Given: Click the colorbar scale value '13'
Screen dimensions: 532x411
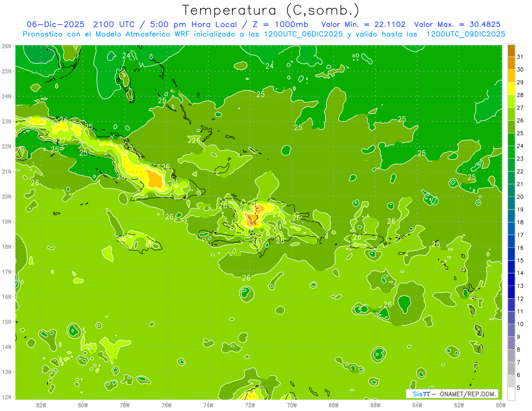Looking at the screenshot, I should [x=520, y=286].
